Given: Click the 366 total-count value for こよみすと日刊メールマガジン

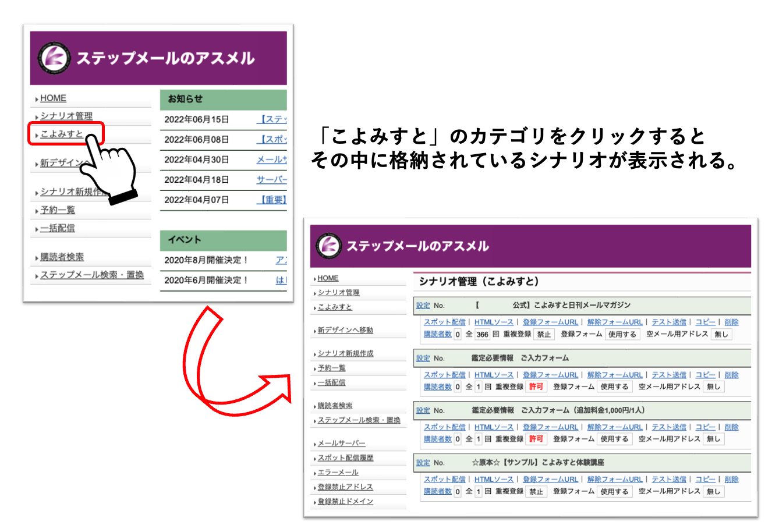Looking at the screenshot, I should point(482,335).
